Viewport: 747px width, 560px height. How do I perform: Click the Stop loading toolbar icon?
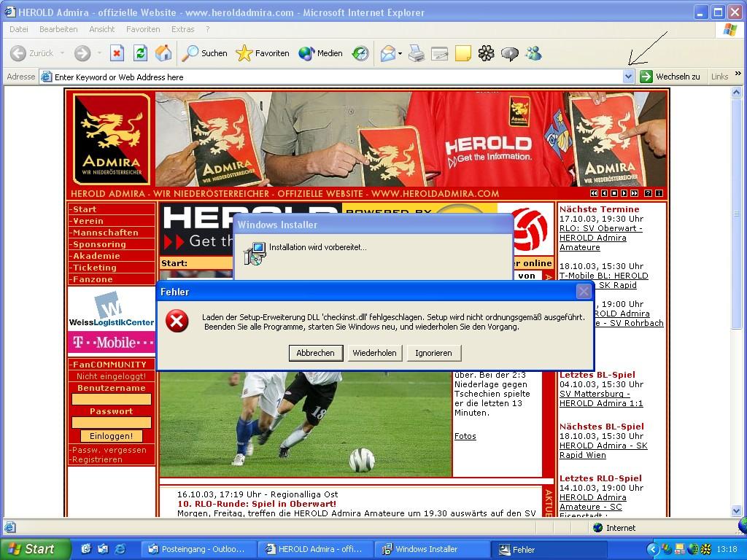coord(117,53)
